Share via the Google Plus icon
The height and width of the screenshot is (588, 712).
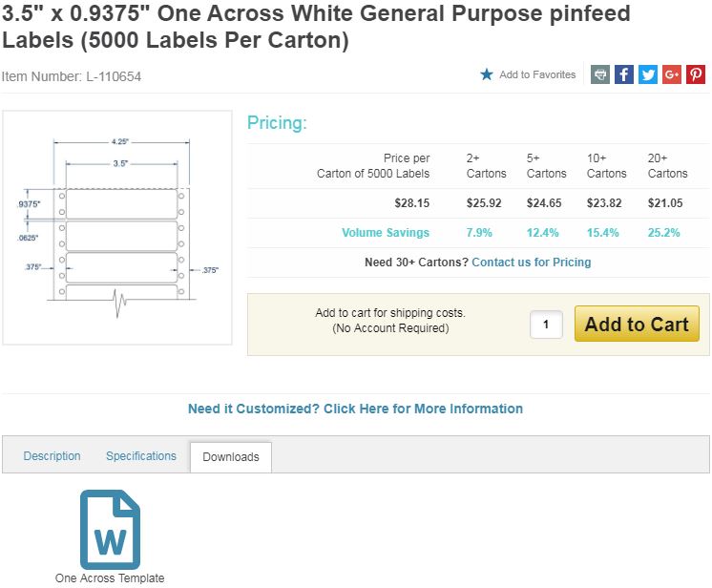coord(672,74)
